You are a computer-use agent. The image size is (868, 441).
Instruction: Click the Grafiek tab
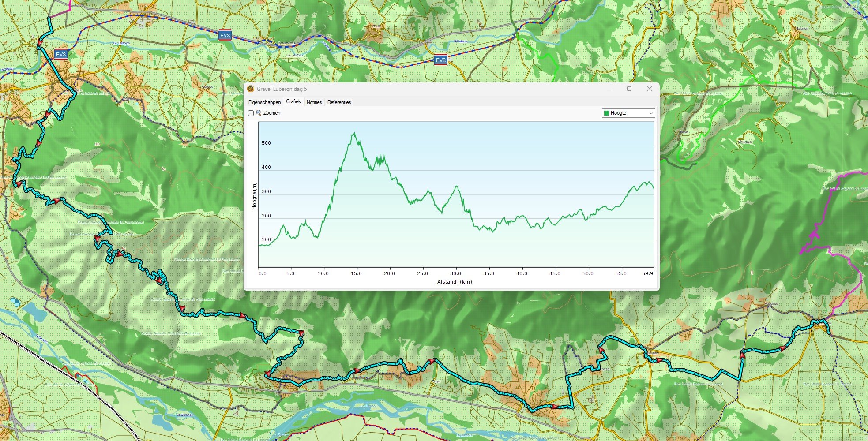pyautogui.click(x=293, y=102)
